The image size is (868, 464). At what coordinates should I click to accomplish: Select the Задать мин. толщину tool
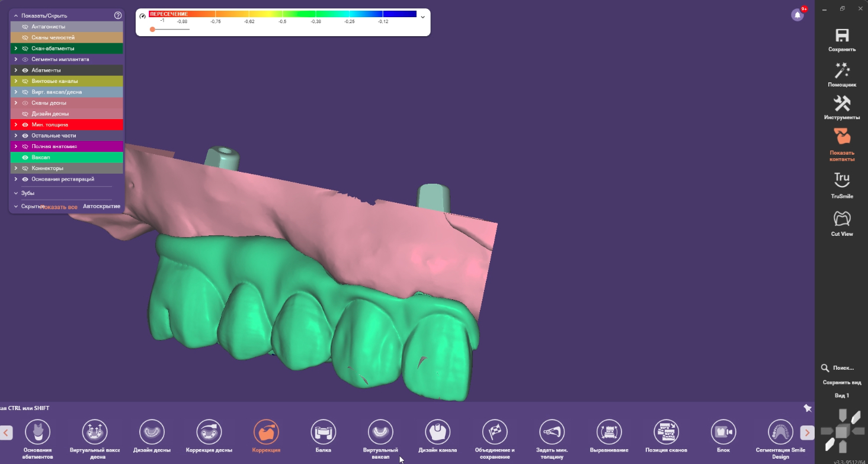point(552,432)
